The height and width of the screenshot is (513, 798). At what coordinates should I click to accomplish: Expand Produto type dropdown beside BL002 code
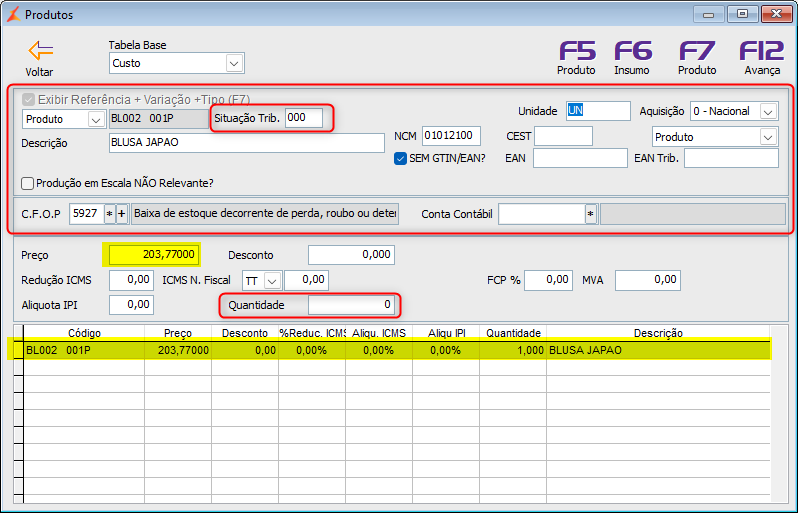[x=96, y=120]
